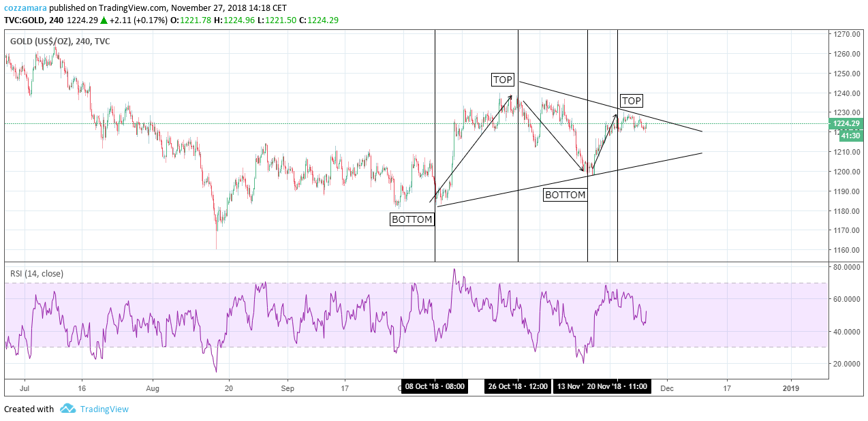
Task: Click the GOLD (US$/OZ), 240, TVC legend
Action: [x=60, y=42]
